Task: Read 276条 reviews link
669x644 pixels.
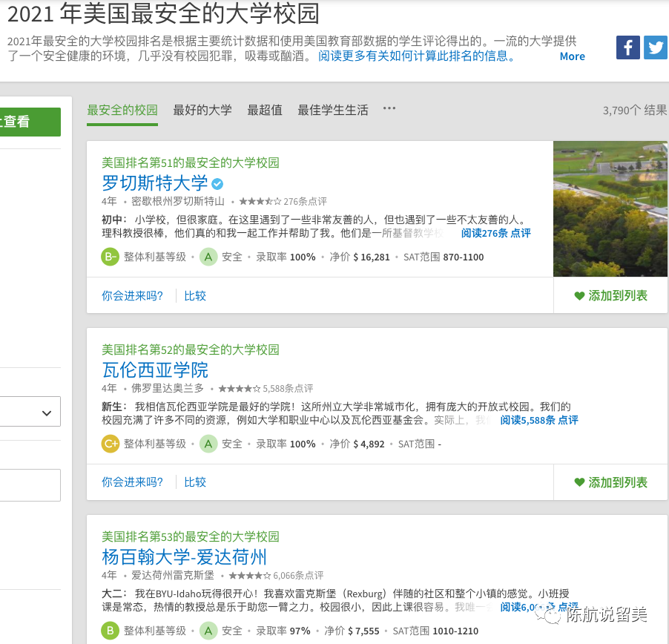Action: point(495,233)
